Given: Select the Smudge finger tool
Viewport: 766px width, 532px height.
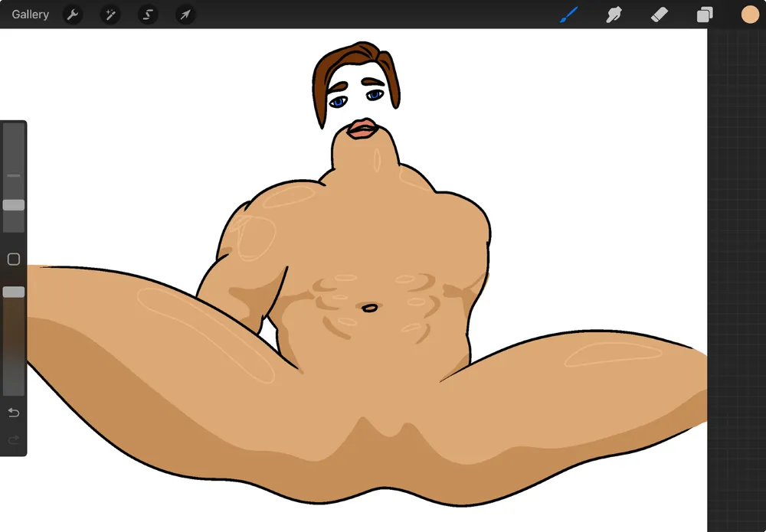Looking at the screenshot, I should point(614,15).
